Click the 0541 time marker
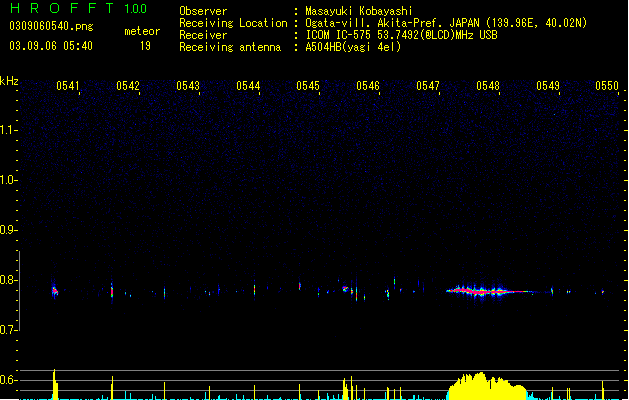Screen dimensions: 629x400 tap(68, 86)
